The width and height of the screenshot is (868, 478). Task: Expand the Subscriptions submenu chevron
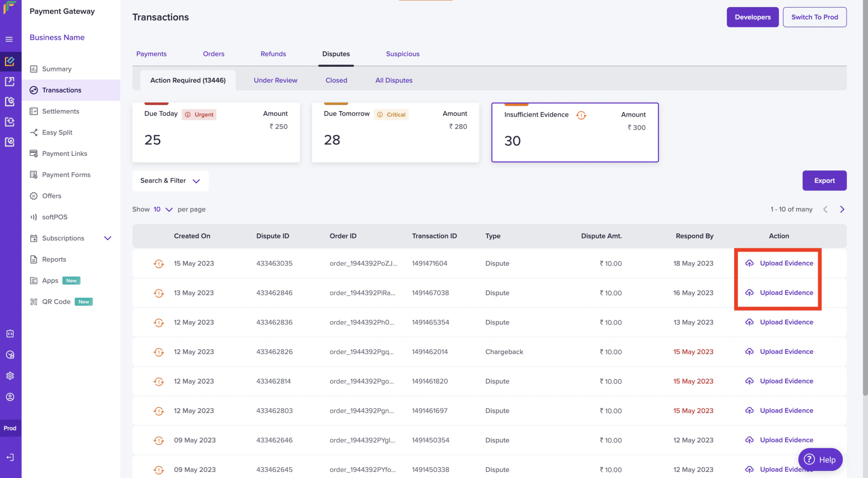108,238
